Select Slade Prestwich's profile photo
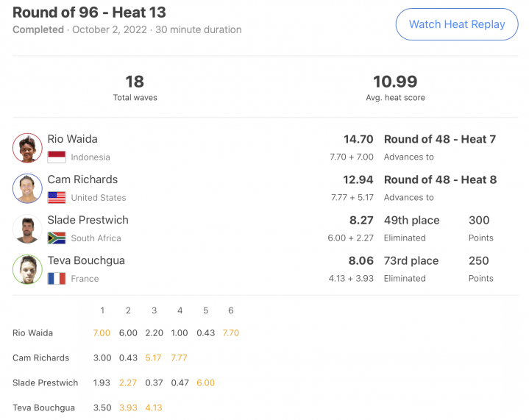 pyautogui.click(x=27, y=229)
